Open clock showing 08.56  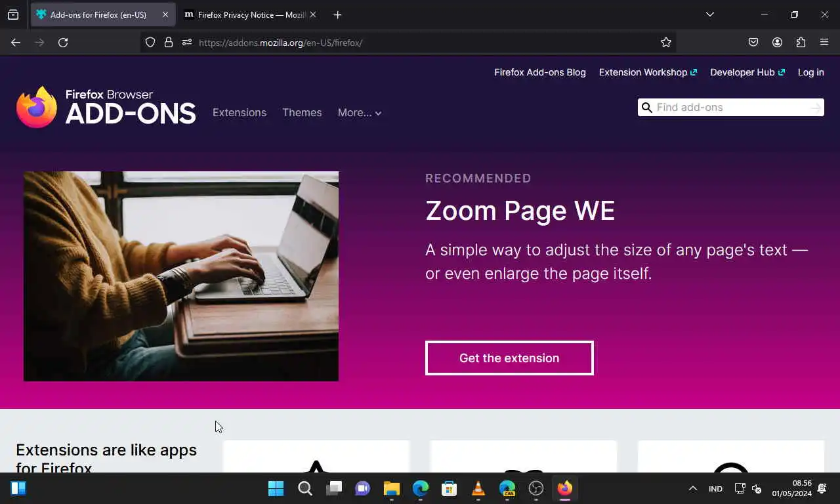(x=791, y=488)
